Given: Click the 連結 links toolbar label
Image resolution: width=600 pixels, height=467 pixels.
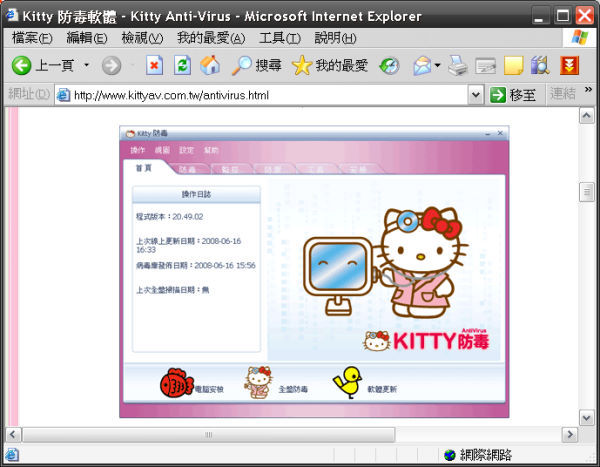Looking at the screenshot, I should pyautogui.click(x=562, y=94).
